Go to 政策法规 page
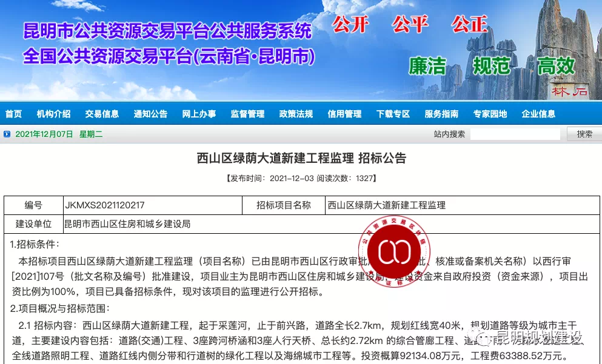Image resolution: width=602 pixels, height=364 pixels. [296, 114]
